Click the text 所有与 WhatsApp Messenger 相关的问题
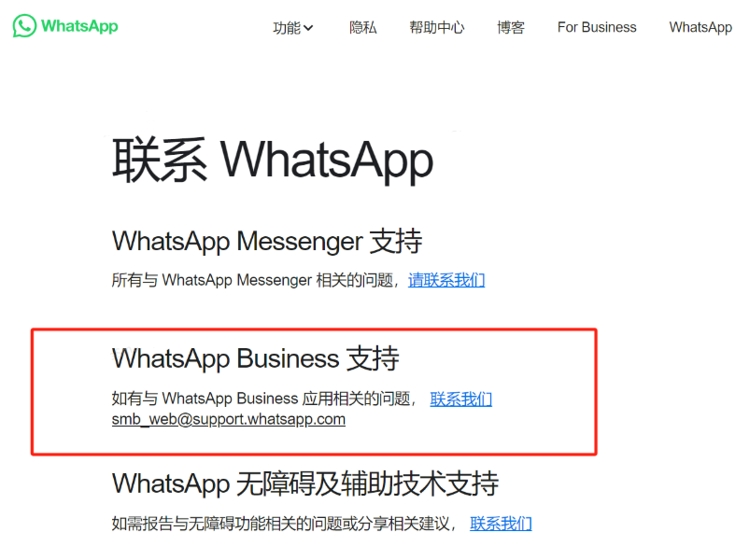This screenshot has height=560, width=735. click(x=252, y=280)
